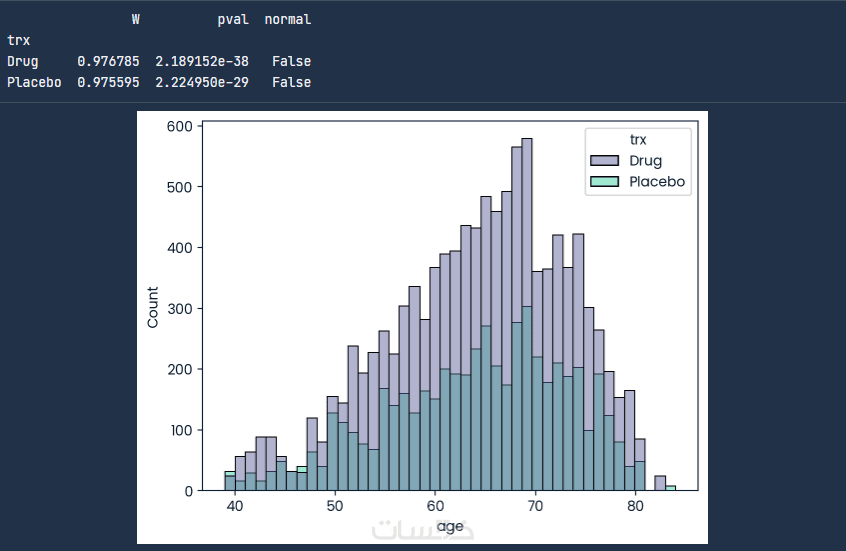846x551 pixels.
Task: Click the 'Placebo' label in chart legend
Action: 657,182
